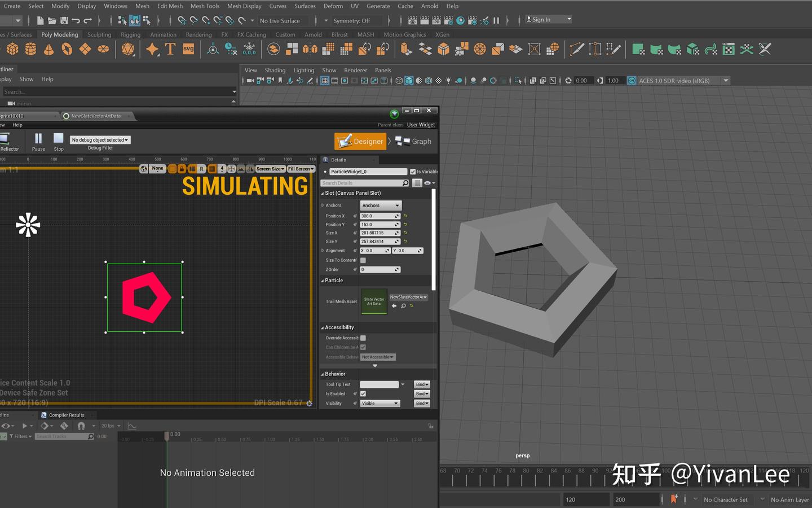Open the Anchors dropdown

pos(381,205)
